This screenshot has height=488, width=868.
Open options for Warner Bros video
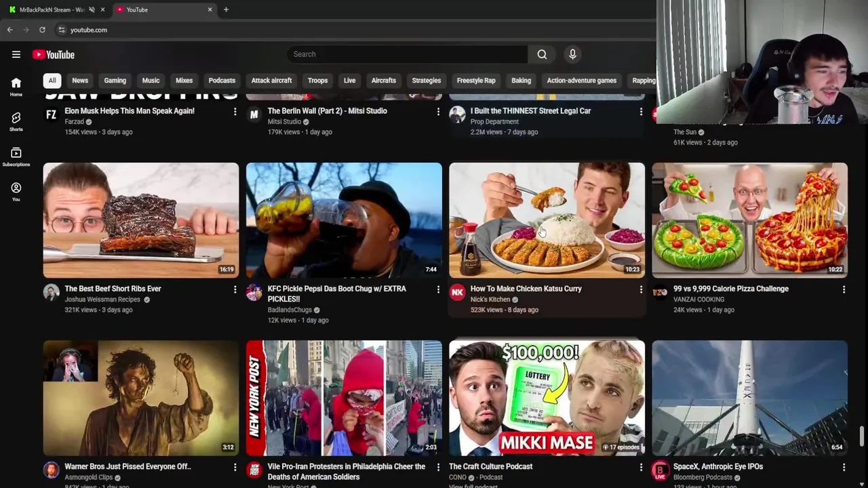pos(235,467)
